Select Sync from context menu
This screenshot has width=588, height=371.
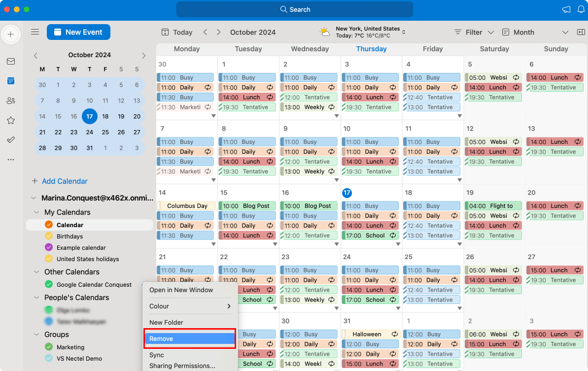point(190,355)
